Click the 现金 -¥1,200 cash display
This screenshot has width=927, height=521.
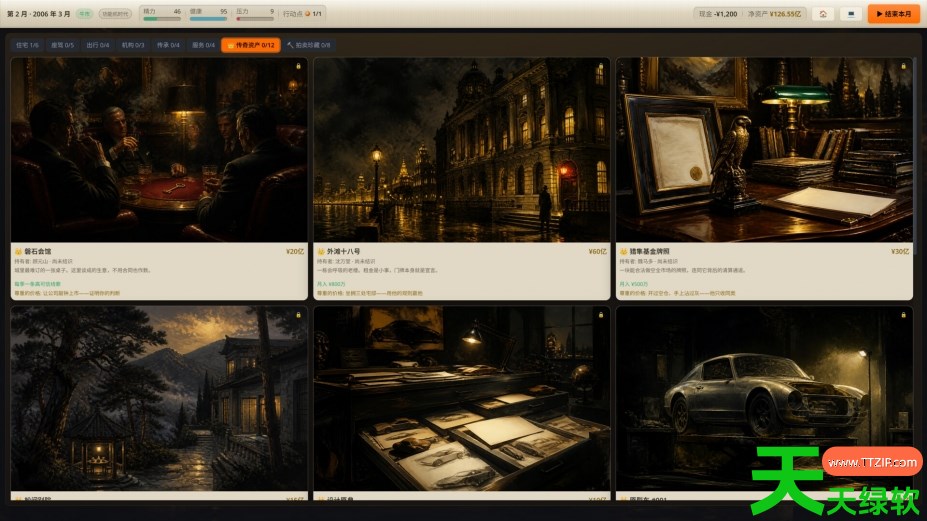coord(718,14)
